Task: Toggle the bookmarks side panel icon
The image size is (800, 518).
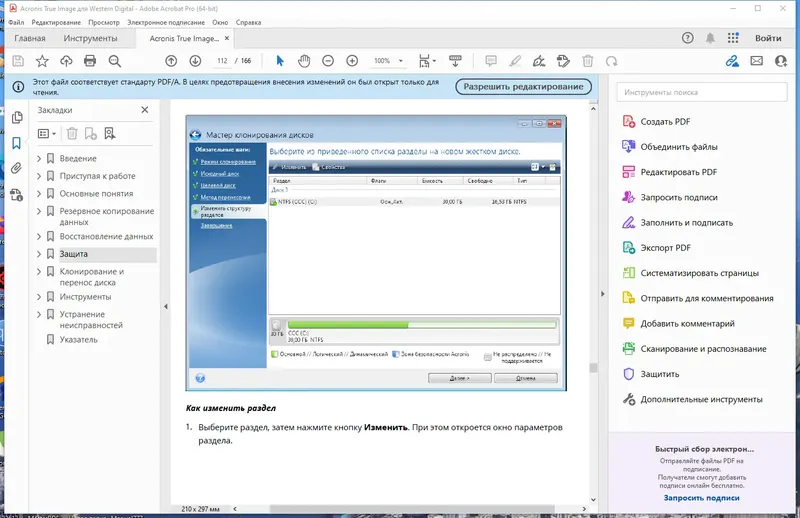Action: [16, 143]
